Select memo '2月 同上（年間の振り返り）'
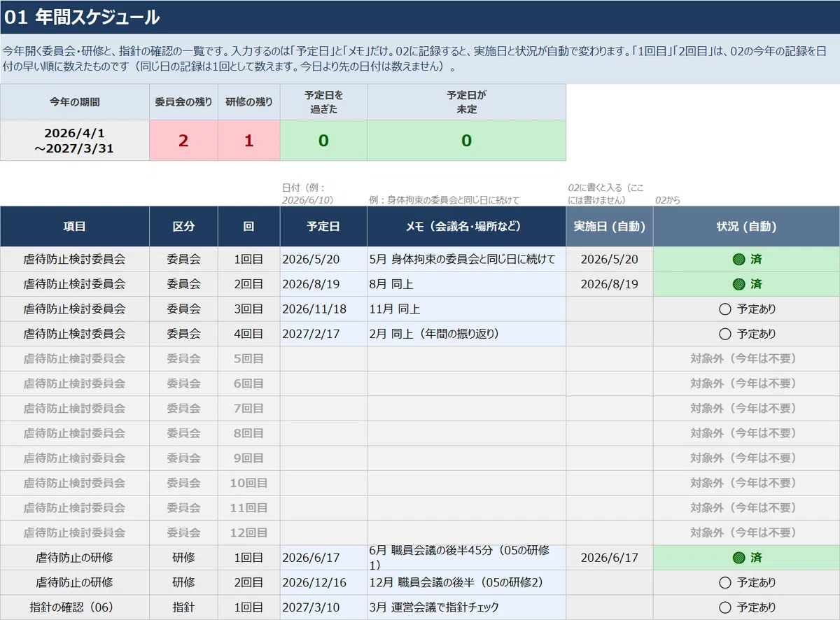Image resolution: width=840 pixels, height=620 pixels. click(x=466, y=334)
